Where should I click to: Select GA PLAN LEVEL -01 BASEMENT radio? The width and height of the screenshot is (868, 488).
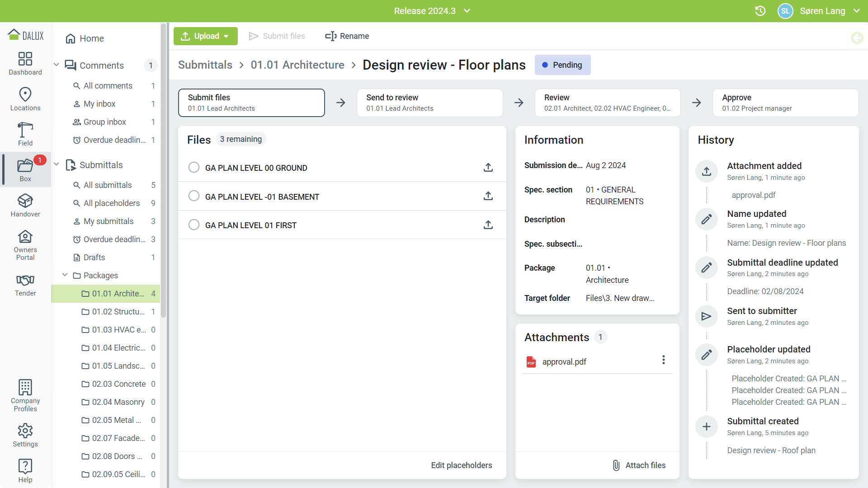pos(194,196)
